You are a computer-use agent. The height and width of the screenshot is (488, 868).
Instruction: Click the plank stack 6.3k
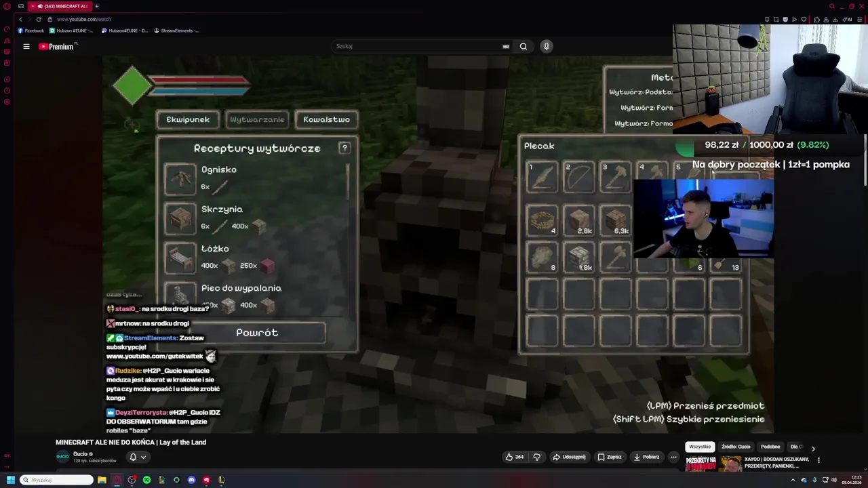coord(615,220)
